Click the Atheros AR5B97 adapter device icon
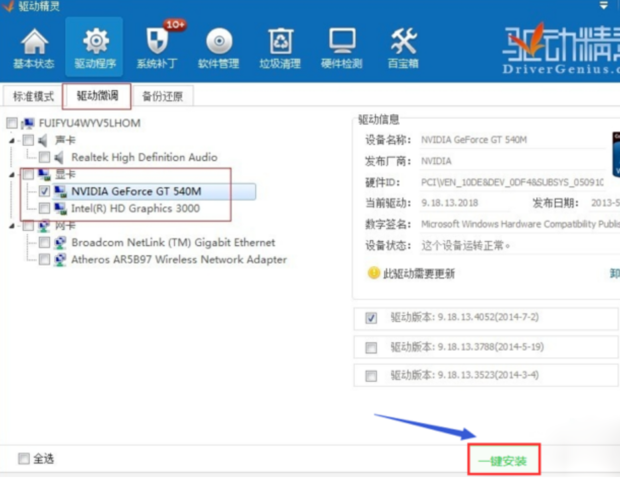Viewport: 620px width, 479px height. coord(60,260)
